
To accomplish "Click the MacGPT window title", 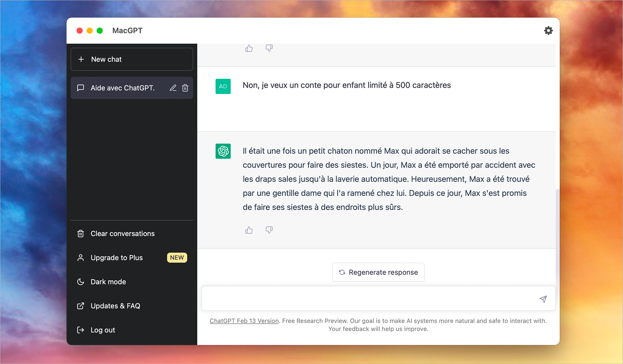I will pos(127,30).
